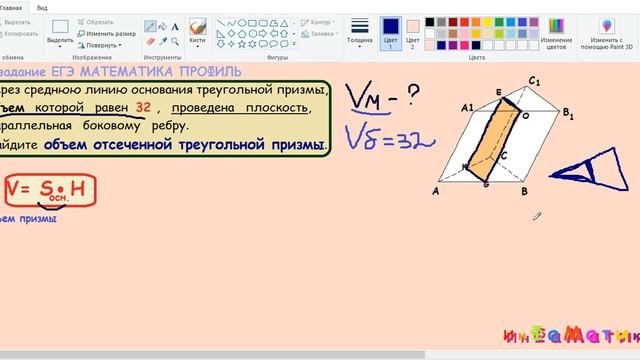Screen dimensions: 640x360
Task: Open the Контур outline dropdown
Action: pyautogui.click(x=318, y=22)
